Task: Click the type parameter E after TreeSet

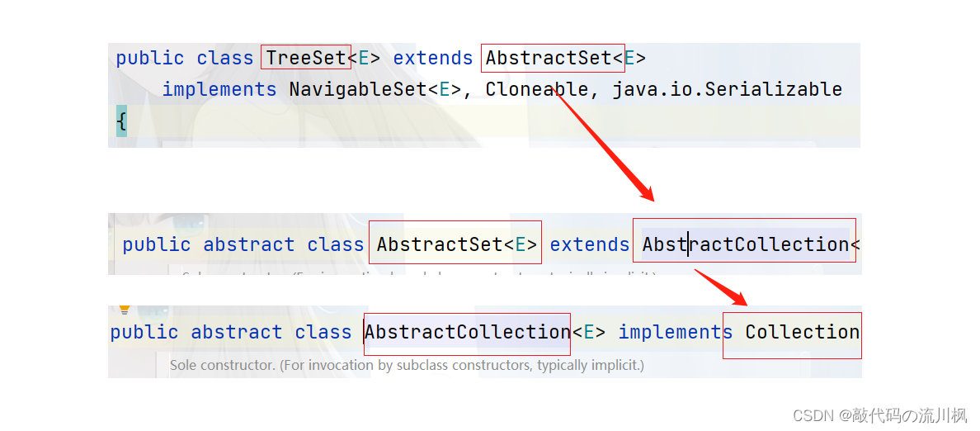Action: click(x=364, y=58)
